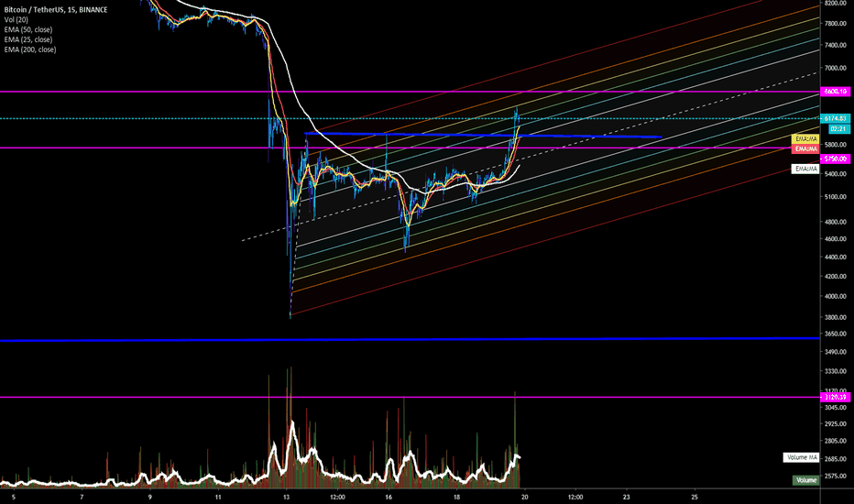
Task: Click the cyan 6174.83 current price tag
Action: pyautogui.click(x=835, y=118)
